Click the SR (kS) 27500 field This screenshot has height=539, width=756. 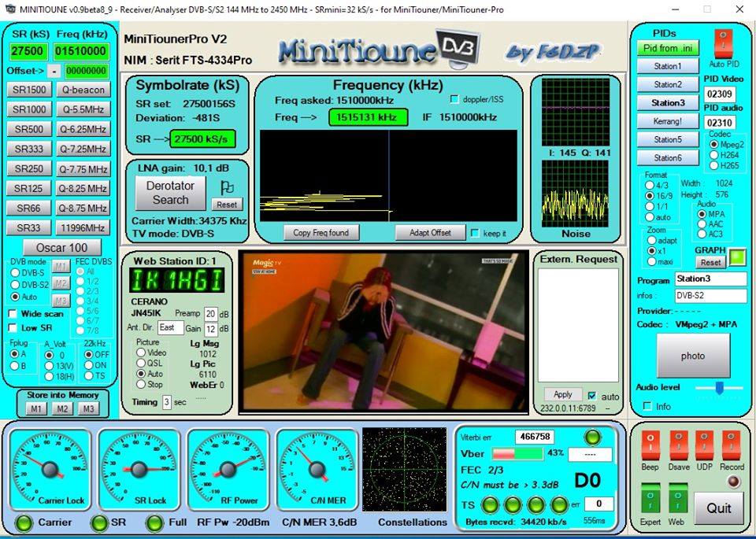point(28,51)
